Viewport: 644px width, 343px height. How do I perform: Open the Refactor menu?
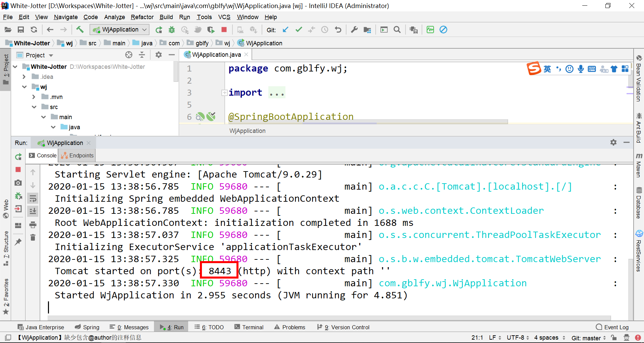[142, 17]
